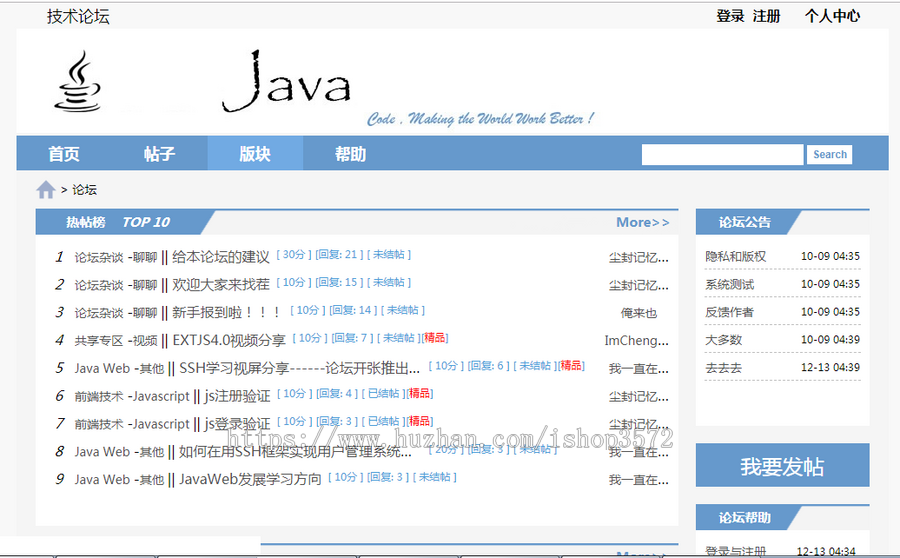The image size is (900, 558).
Task: Click the 注册 link at top
Action: [767, 16]
